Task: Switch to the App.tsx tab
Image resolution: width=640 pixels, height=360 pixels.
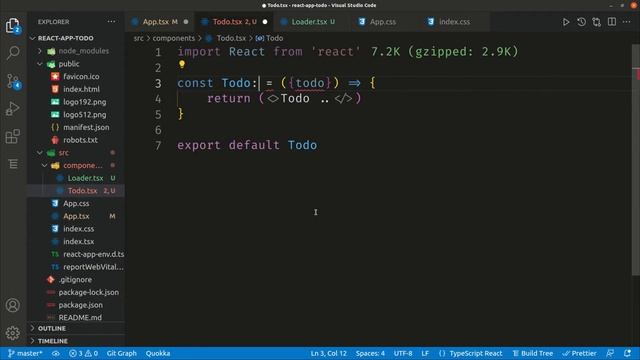Action: pyautogui.click(x=159, y=22)
